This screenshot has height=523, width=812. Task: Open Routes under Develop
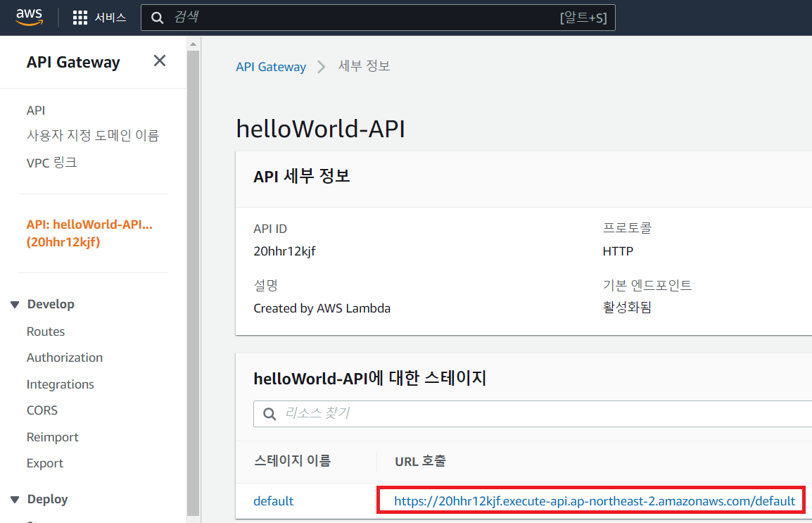(x=46, y=332)
